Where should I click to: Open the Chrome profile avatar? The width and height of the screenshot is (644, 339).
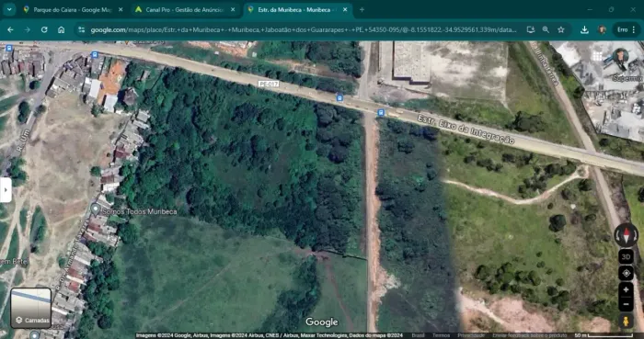tap(602, 29)
